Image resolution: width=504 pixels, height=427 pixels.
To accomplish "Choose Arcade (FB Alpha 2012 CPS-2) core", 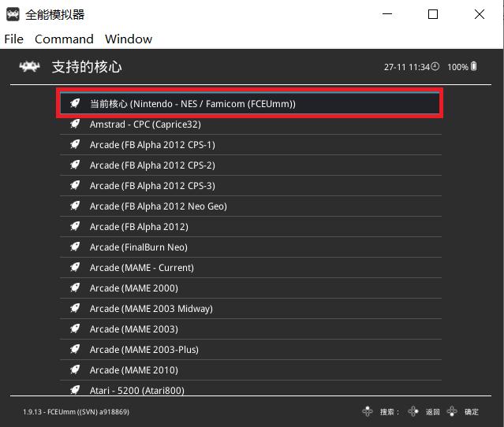I will [251, 165].
